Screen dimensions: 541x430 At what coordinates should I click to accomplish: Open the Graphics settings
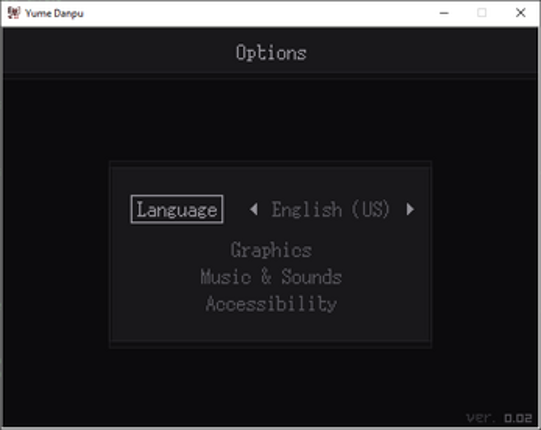click(x=271, y=250)
